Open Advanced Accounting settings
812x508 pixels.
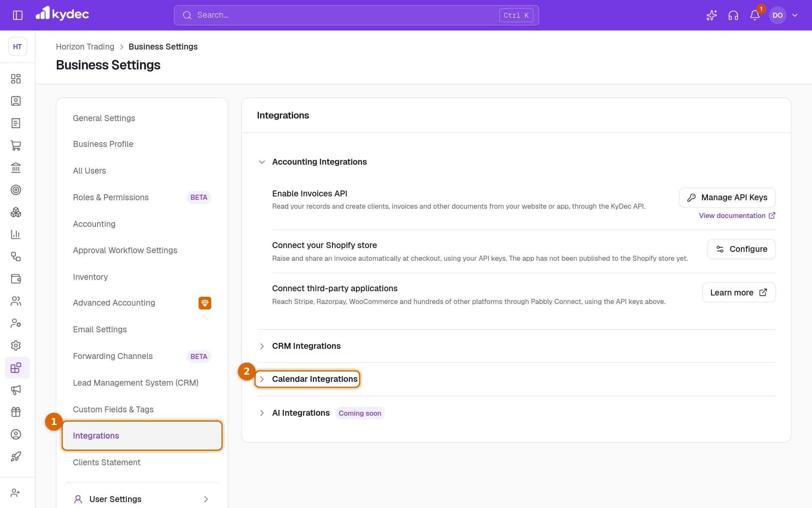tap(142, 303)
